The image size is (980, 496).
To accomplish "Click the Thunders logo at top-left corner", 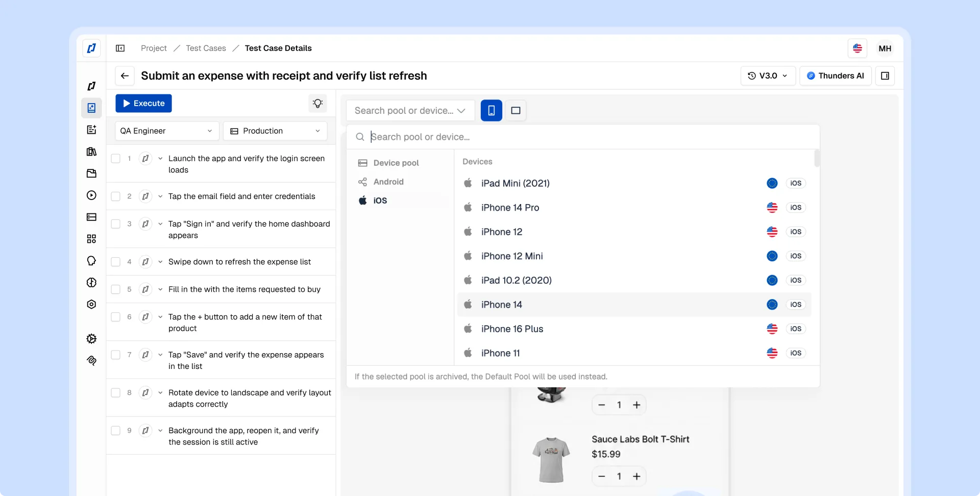I will click(x=91, y=48).
